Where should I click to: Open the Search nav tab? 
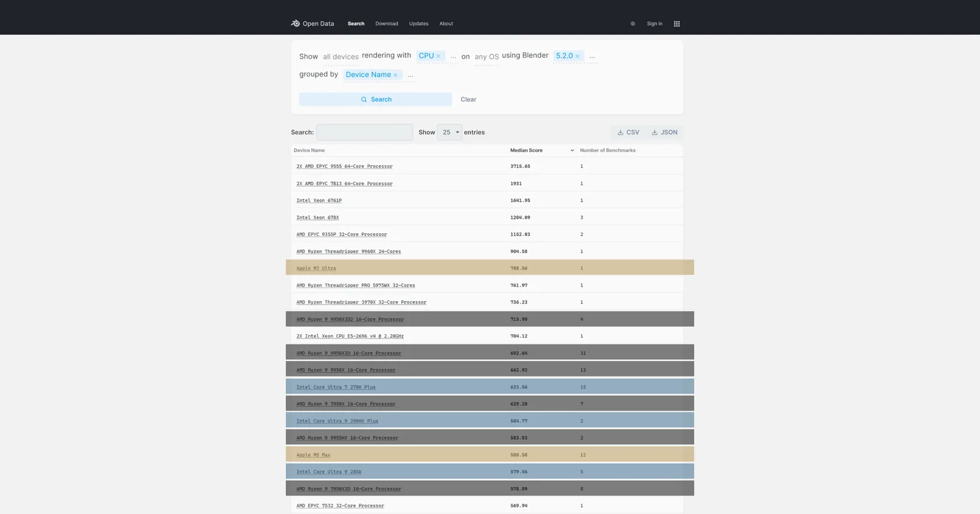pyautogui.click(x=356, y=24)
